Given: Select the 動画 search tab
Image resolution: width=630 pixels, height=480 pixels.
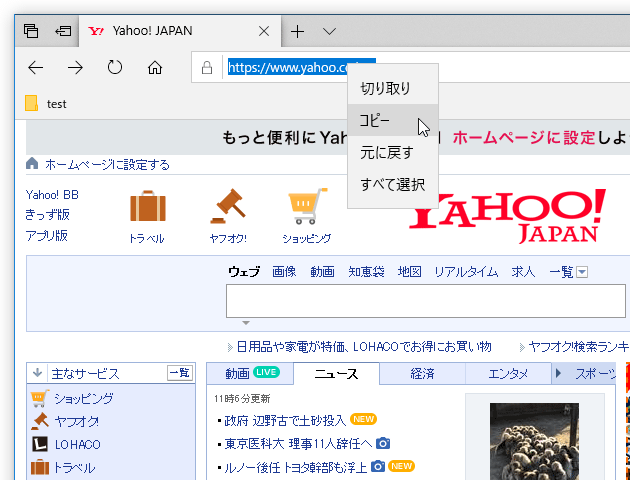Looking at the screenshot, I should pyautogui.click(x=322, y=272).
